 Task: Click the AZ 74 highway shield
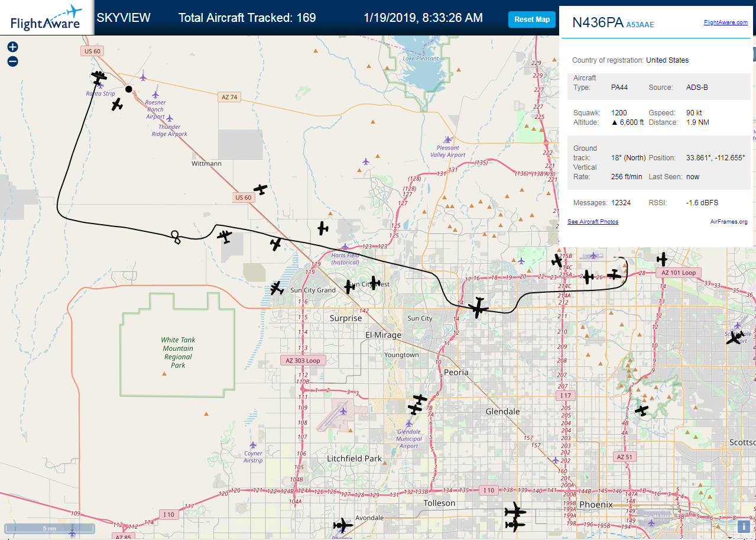(229, 97)
